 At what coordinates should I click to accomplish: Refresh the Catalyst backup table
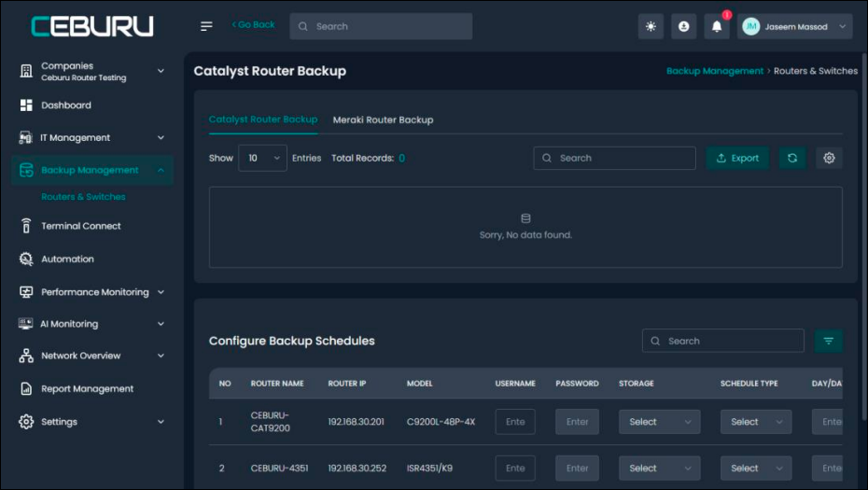click(x=792, y=158)
